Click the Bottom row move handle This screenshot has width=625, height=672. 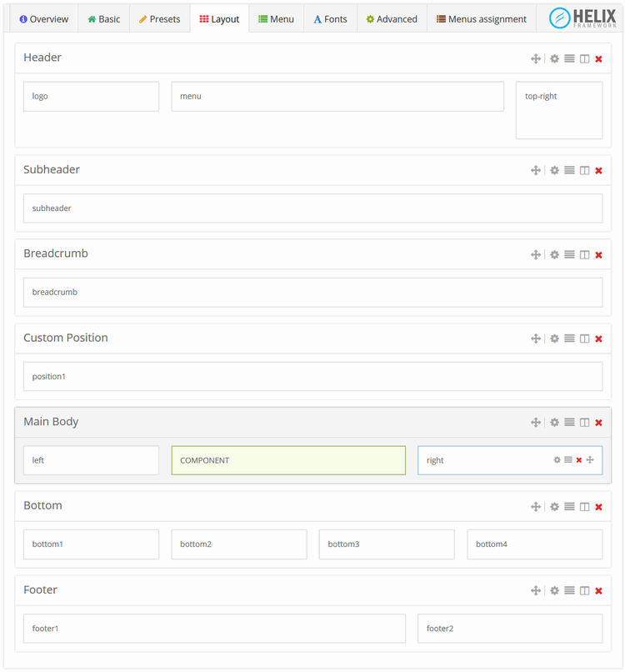tap(536, 507)
